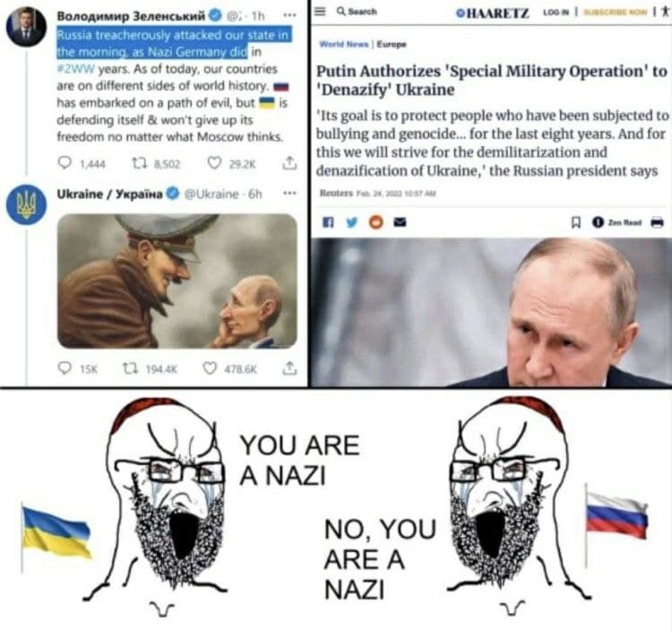Email the article with envelope icon

[x=400, y=222]
